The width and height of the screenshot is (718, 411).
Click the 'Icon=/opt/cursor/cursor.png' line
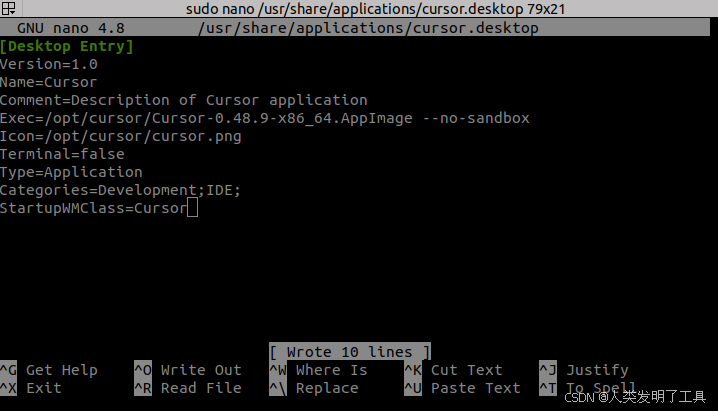point(120,136)
